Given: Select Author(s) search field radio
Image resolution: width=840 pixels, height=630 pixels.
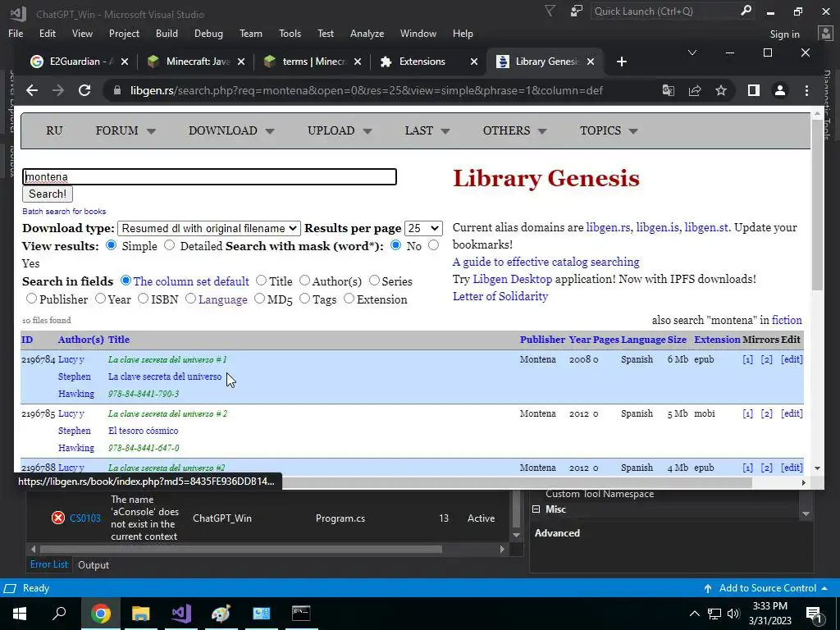Looking at the screenshot, I should point(304,281).
